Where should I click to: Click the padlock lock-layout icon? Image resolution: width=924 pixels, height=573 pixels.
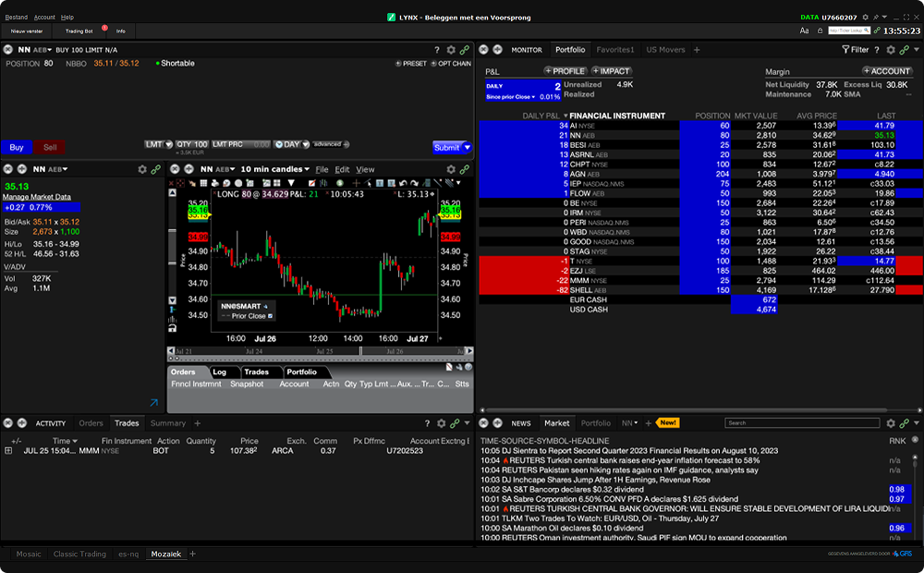(820, 30)
